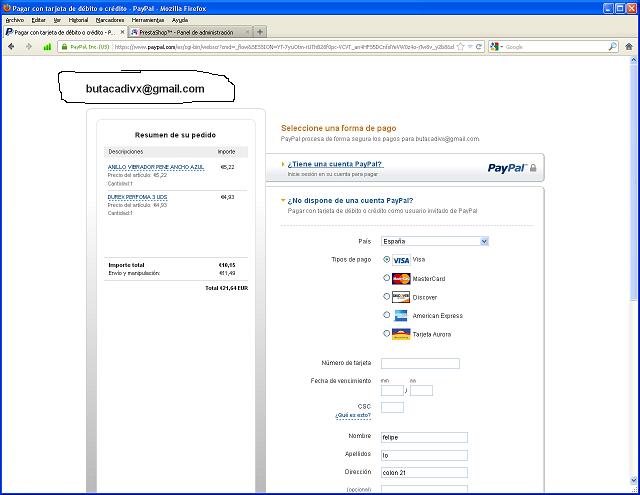Screen dimensions: 640x495
Task: Click the CSC security code field
Action: pyautogui.click(x=392, y=407)
